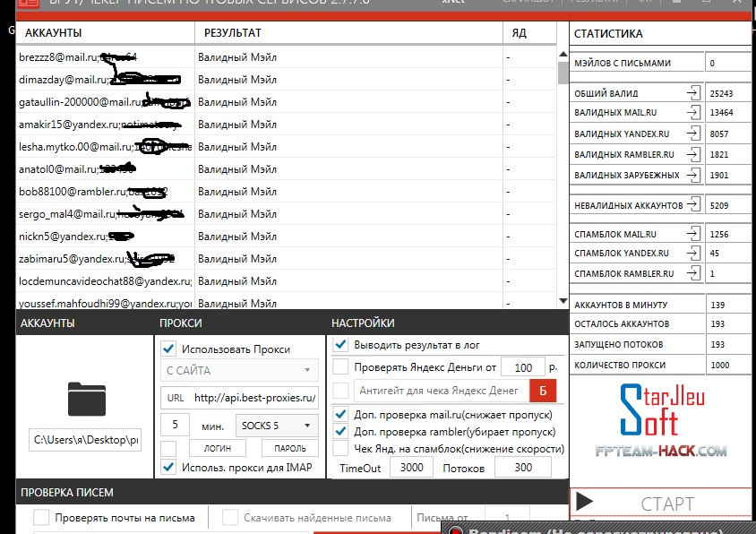756x534 pixels.
Task: Click the play triangle icon on СТАРТ
Action: 584,502
